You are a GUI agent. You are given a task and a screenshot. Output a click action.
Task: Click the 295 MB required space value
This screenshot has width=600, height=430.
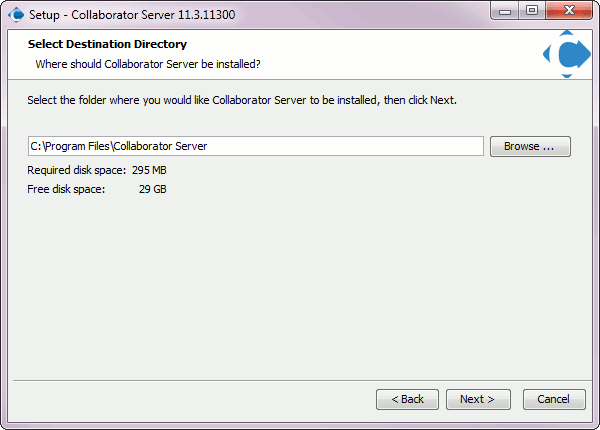149,170
